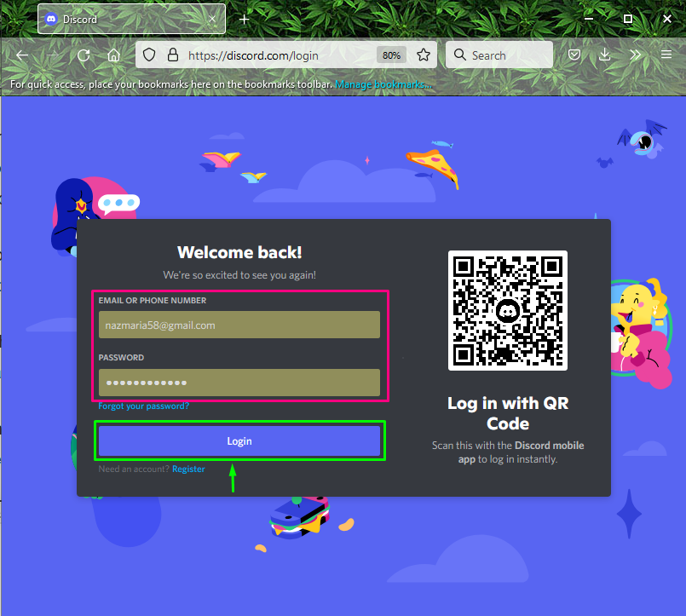Close the browser window
Image resolution: width=686 pixels, height=616 pixels.
point(666,19)
